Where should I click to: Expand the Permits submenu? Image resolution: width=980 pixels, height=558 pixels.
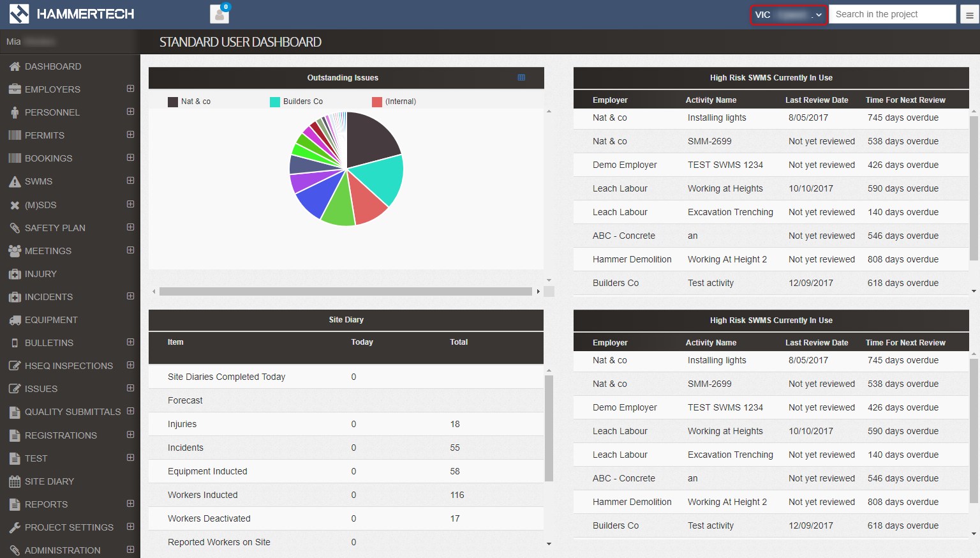point(130,135)
